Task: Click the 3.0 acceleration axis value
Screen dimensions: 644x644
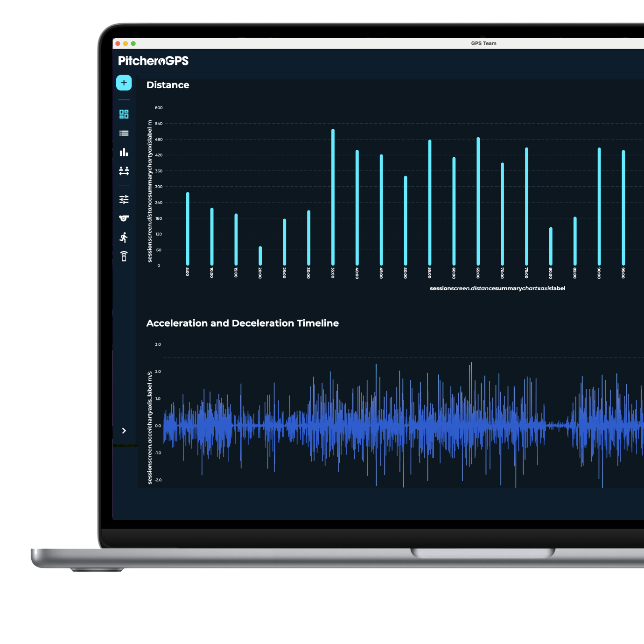Action: (158, 344)
